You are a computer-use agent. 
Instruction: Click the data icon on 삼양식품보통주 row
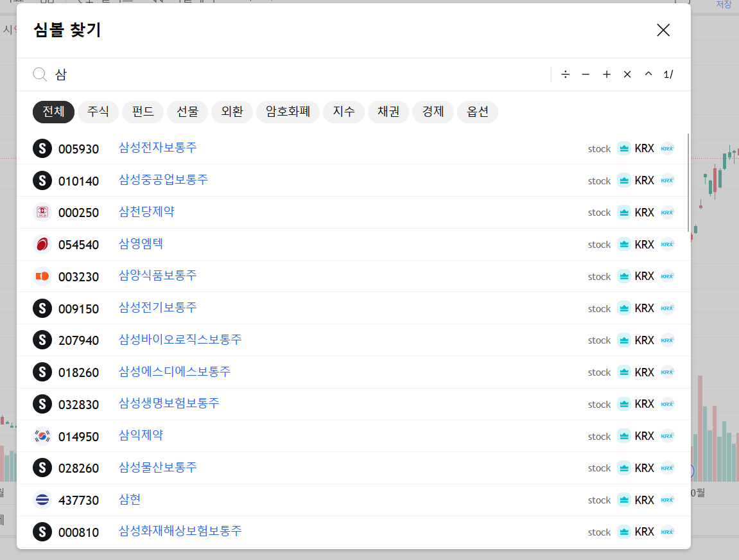point(624,276)
